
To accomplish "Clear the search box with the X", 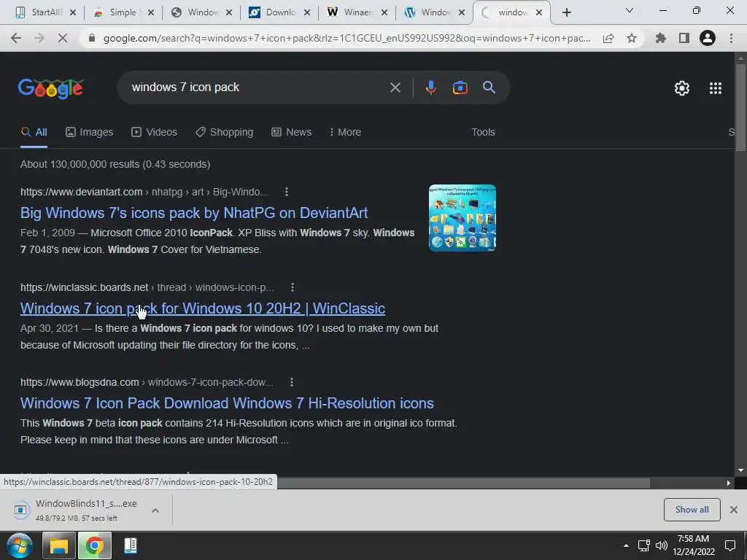I will [395, 87].
